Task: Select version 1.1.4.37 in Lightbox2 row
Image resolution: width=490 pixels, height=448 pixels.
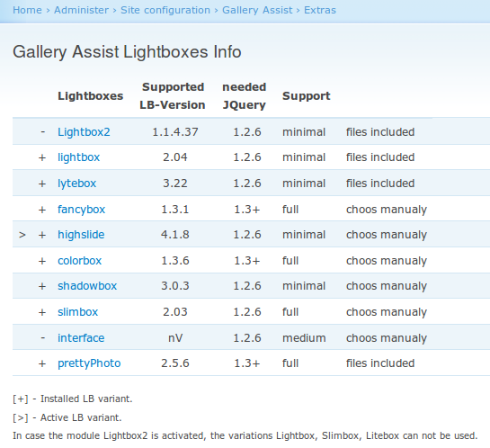Action: point(175,132)
